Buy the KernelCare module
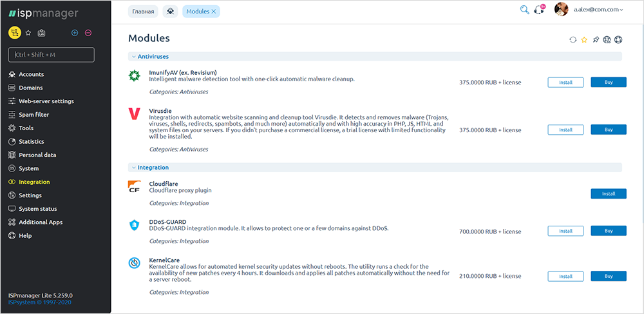Image resolution: width=644 pixels, height=314 pixels. pyautogui.click(x=609, y=276)
